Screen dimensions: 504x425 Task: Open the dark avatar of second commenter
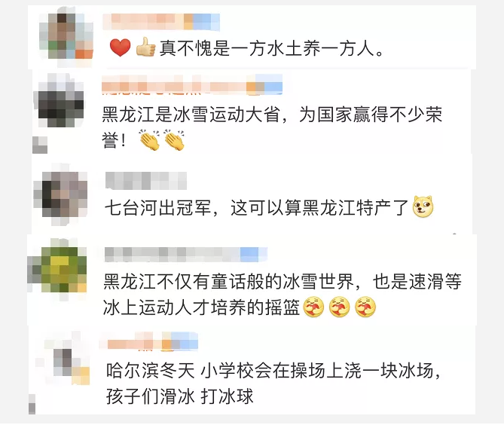61,100
